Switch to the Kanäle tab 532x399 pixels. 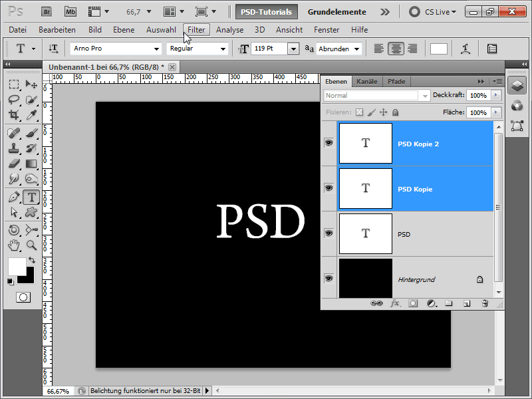[x=367, y=81]
